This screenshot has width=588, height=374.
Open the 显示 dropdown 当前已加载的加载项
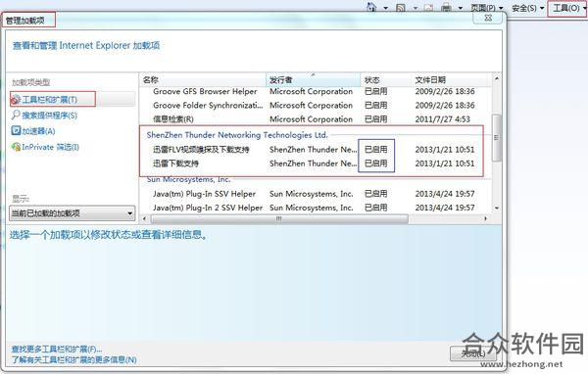click(72, 213)
